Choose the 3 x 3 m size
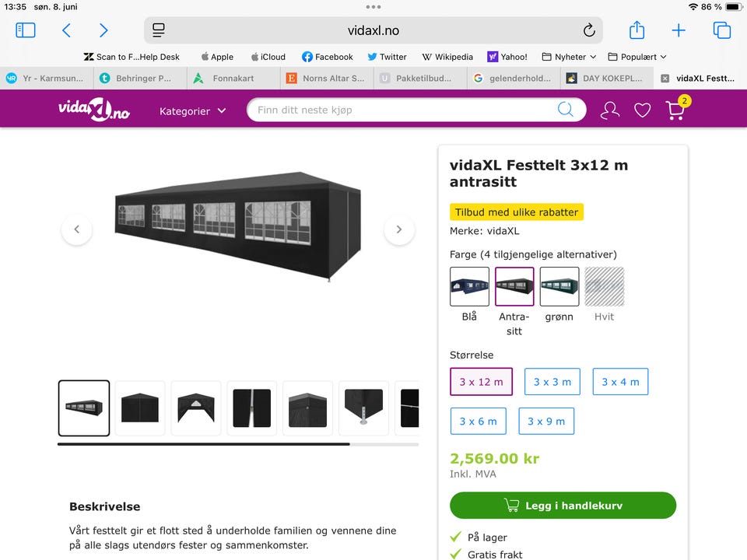This screenshot has width=747, height=560. point(552,381)
